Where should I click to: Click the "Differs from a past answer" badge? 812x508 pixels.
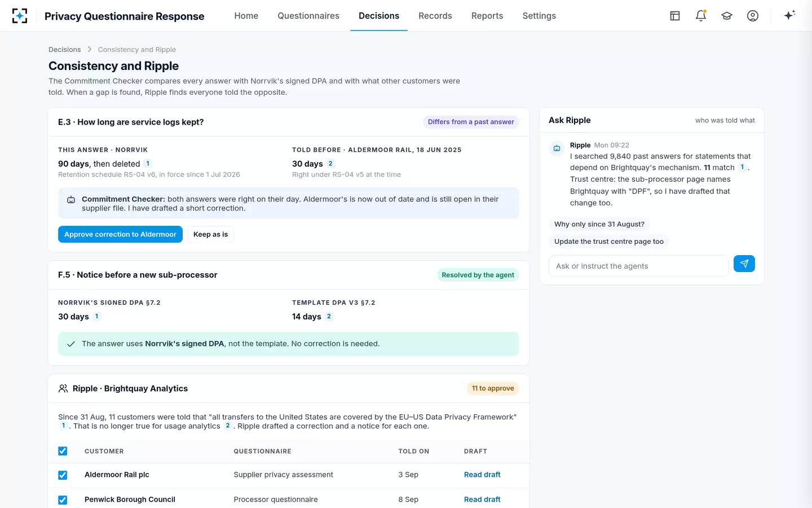[471, 122]
